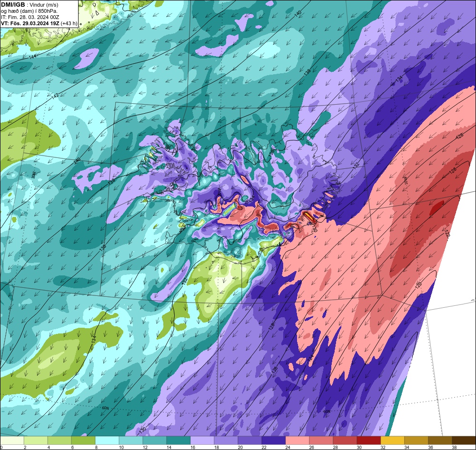Image resolution: width=476 pixels, height=450 pixels.
Task: Select the dark teal 14–16 m/s legend swatch
Action: (x=178, y=440)
